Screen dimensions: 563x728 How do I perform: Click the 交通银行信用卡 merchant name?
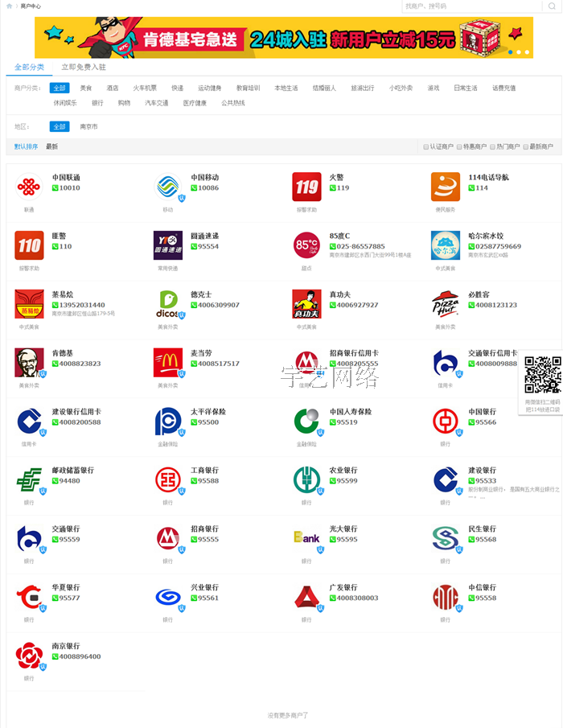point(492,353)
